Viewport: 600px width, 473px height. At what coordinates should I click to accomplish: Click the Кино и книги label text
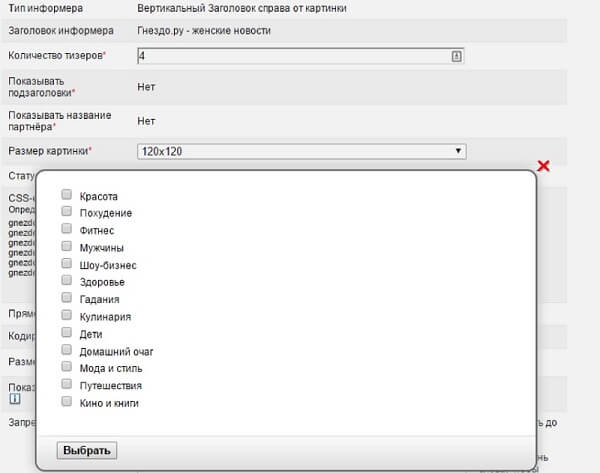109,403
